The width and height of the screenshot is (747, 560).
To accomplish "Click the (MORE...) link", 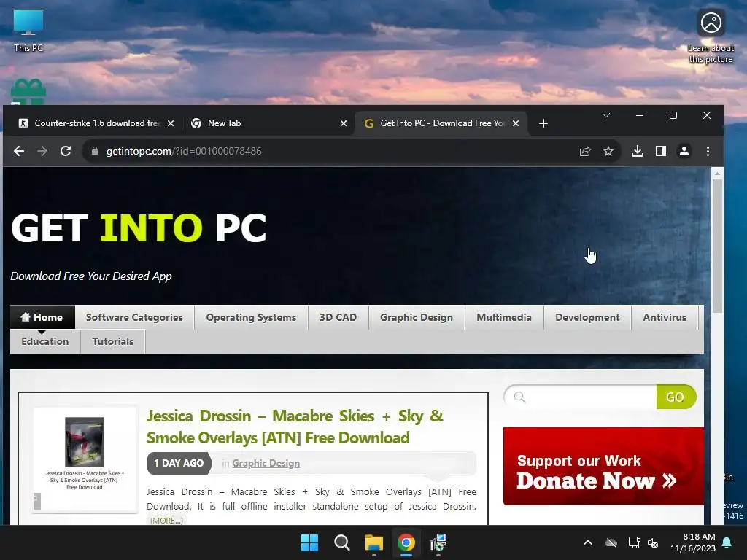I will point(166,521).
